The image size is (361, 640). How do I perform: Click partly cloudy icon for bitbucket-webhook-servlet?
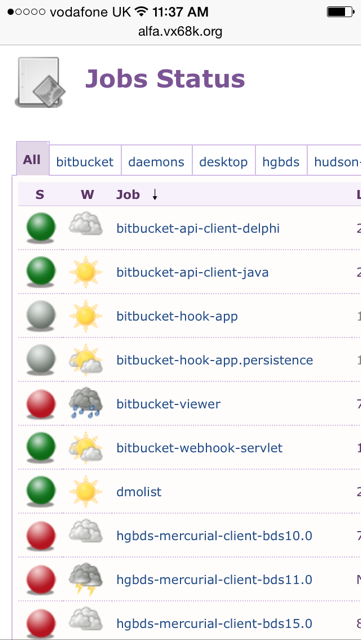coord(85,447)
